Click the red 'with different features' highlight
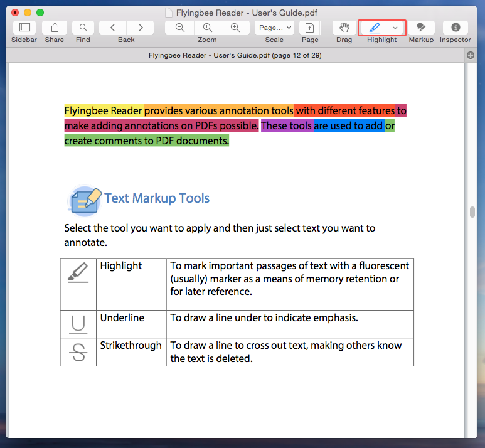 tap(344, 110)
